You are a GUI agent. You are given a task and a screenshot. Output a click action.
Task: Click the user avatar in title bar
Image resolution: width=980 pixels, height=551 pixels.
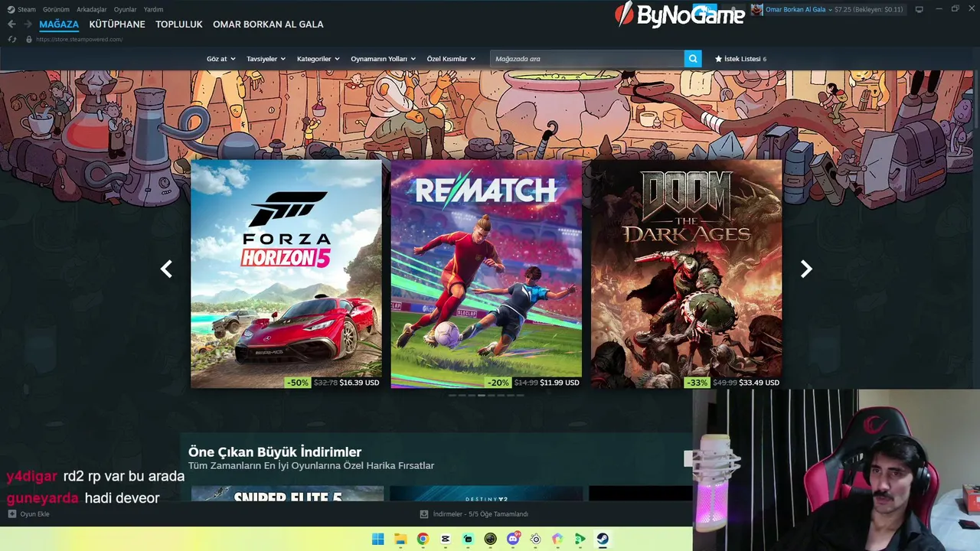pyautogui.click(x=757, y=9)
